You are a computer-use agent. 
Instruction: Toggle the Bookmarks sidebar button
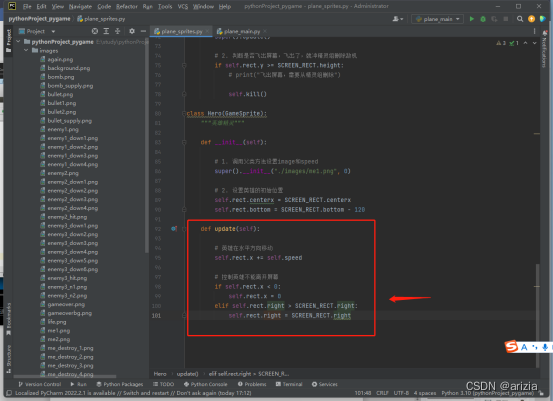coord(8,319)
